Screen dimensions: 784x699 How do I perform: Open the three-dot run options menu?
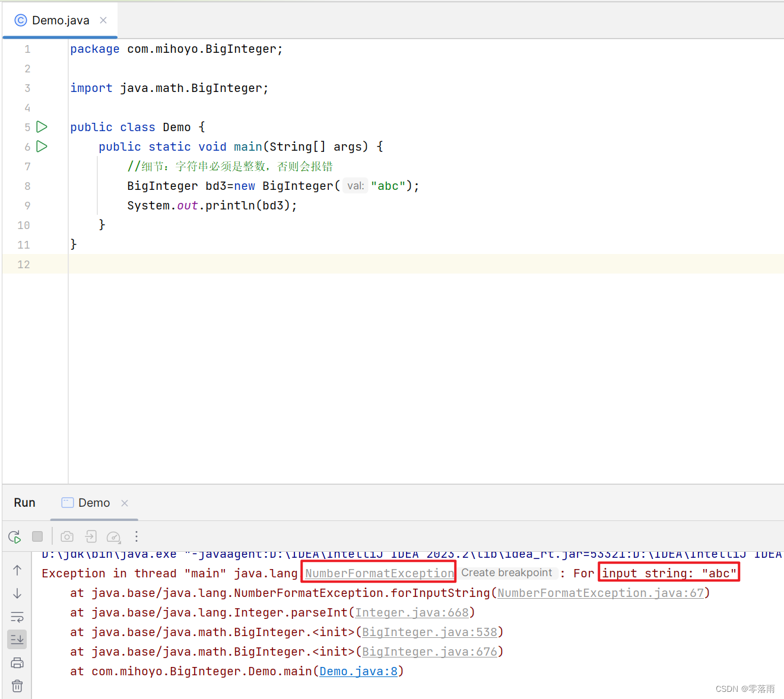pyautogui.click(x=137, y=536)
